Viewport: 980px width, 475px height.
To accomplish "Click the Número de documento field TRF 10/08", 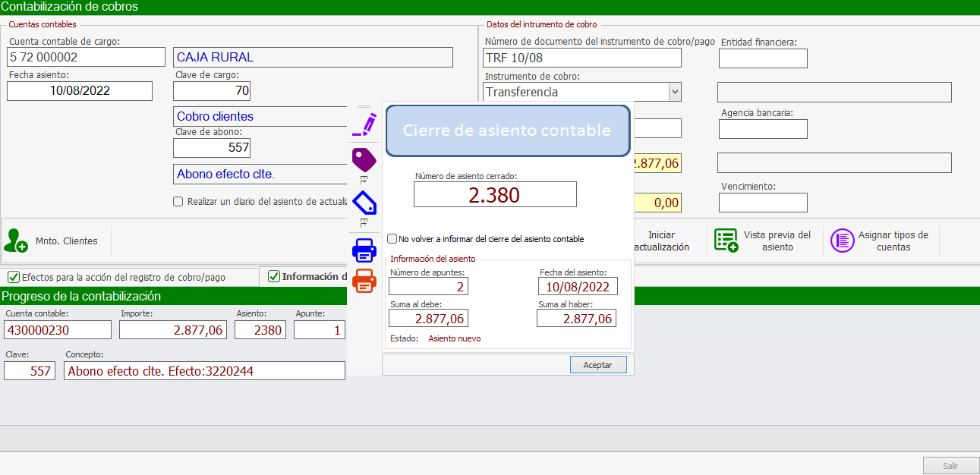I will click(x=582, y=58).
